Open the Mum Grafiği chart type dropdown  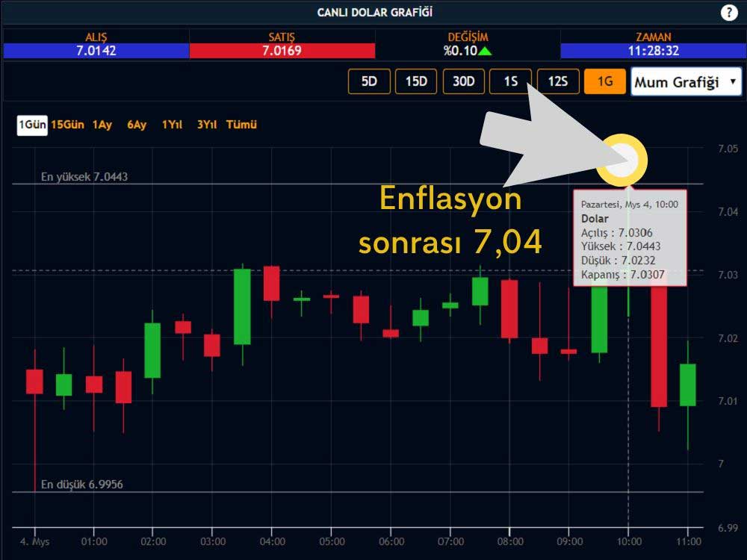pyautogui.click(x=686, y=82)
